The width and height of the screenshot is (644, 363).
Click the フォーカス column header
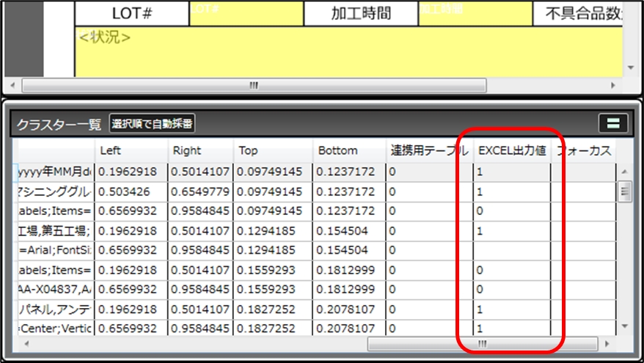coord(583,150)
